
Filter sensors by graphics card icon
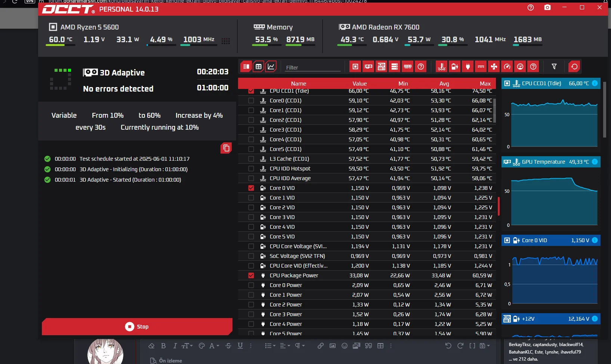pos(368,67)
